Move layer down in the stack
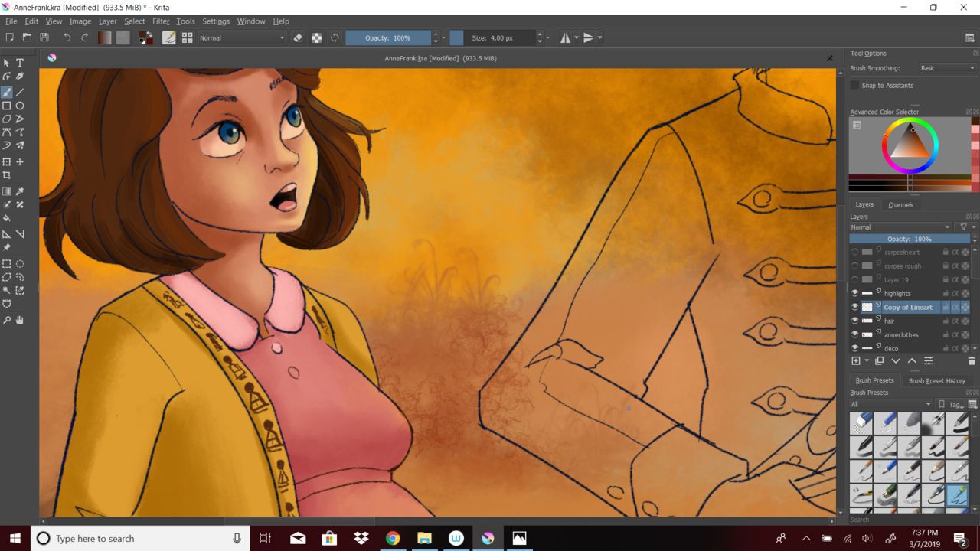980x551 pixels. 896,360
